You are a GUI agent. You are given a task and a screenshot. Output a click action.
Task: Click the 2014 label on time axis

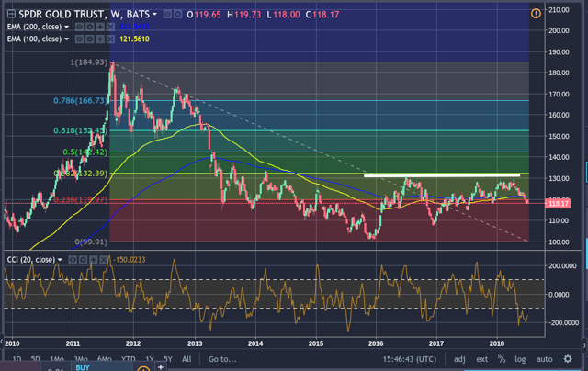pos(255,343)
